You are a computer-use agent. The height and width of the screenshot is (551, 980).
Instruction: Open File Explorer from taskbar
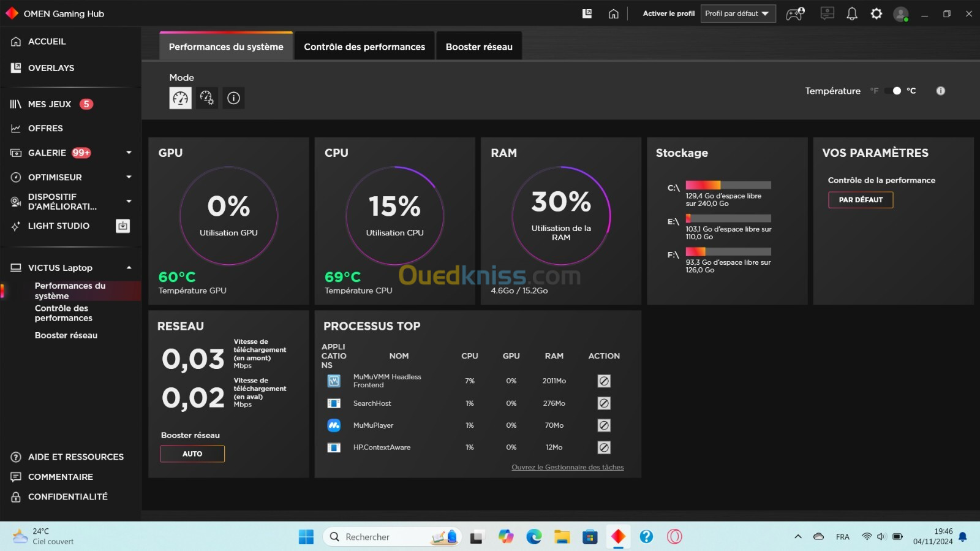point(562,537)
